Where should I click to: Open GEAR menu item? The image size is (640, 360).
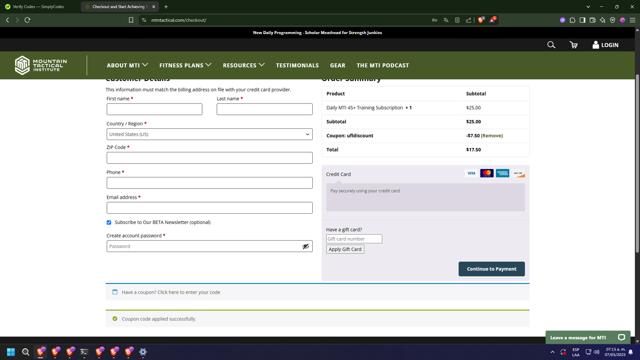pyautogui.click(x=338, y=65)
